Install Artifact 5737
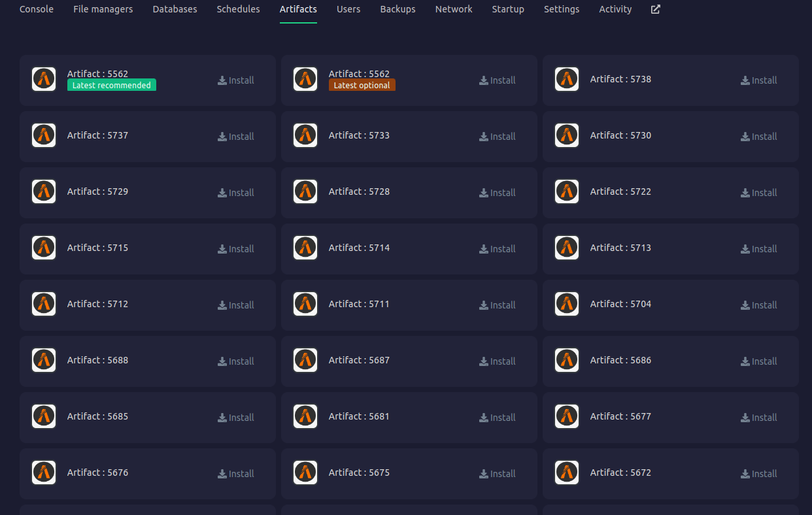The height and width of the screenshot is (515, 812). click(x=236, y=137)
